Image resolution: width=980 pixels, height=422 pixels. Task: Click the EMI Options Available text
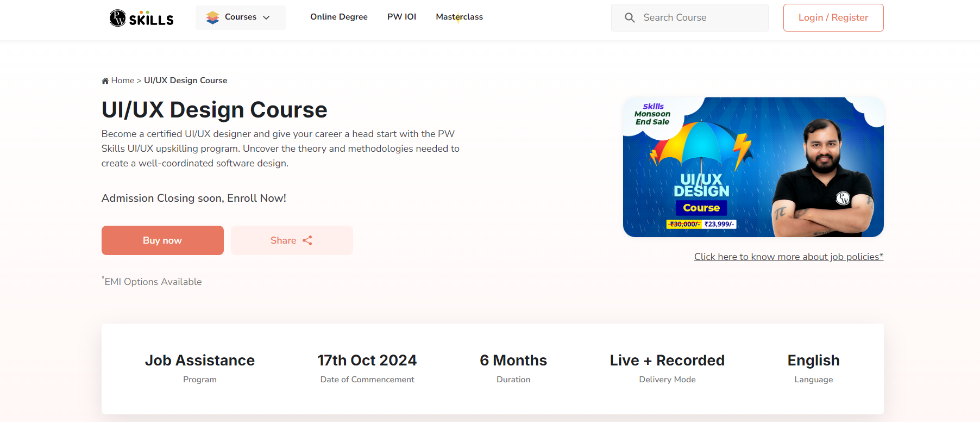point(152,281)
